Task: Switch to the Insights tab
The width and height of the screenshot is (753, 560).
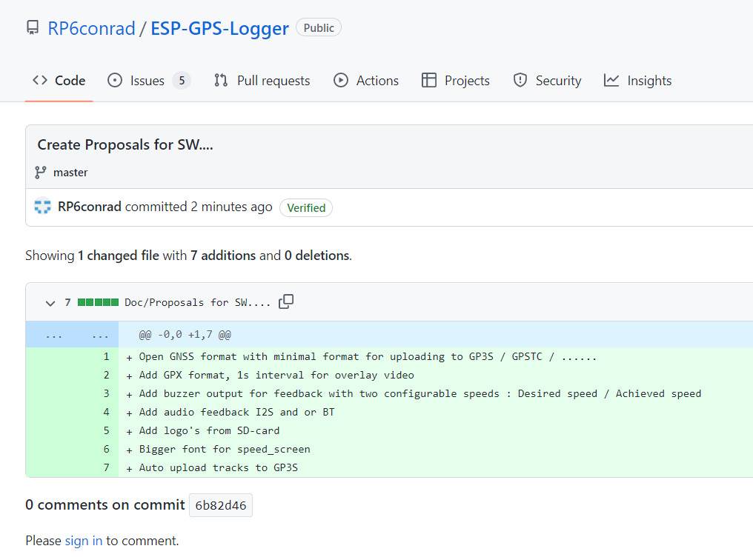Action: (637, 81)
